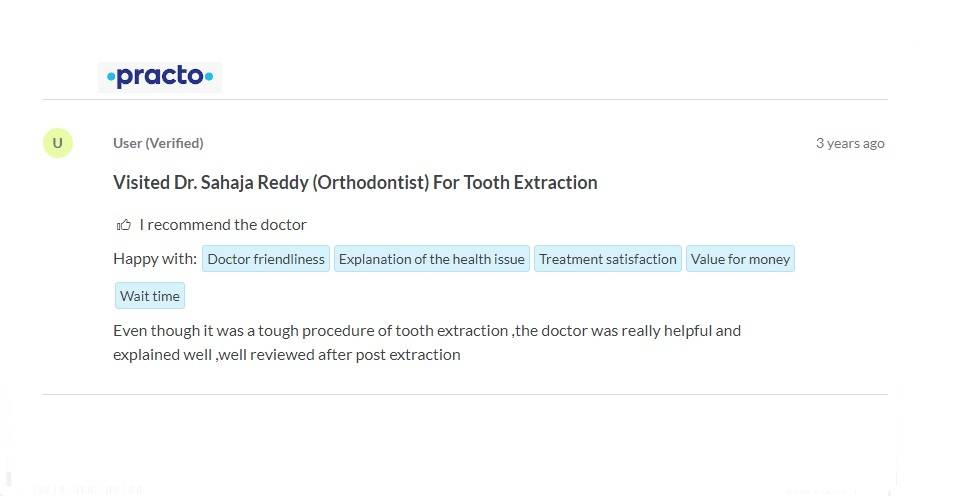The width and height of the screenshot is (954, 496).
Task: Choose the 'Treatment satisfaction' tag
Action: [x=607, y=259]
